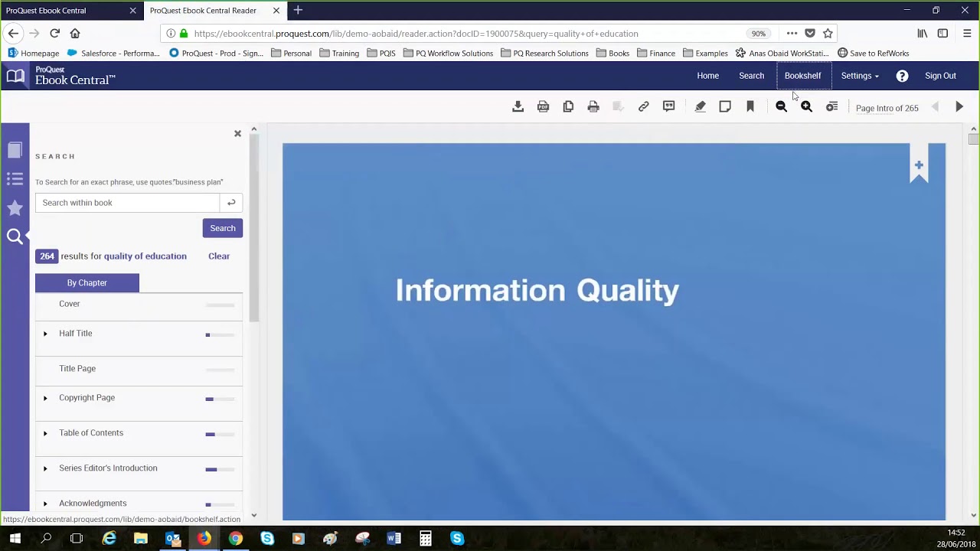Print pages using the printer icon
The image size is (980, 551).
(x=593, y=107)
